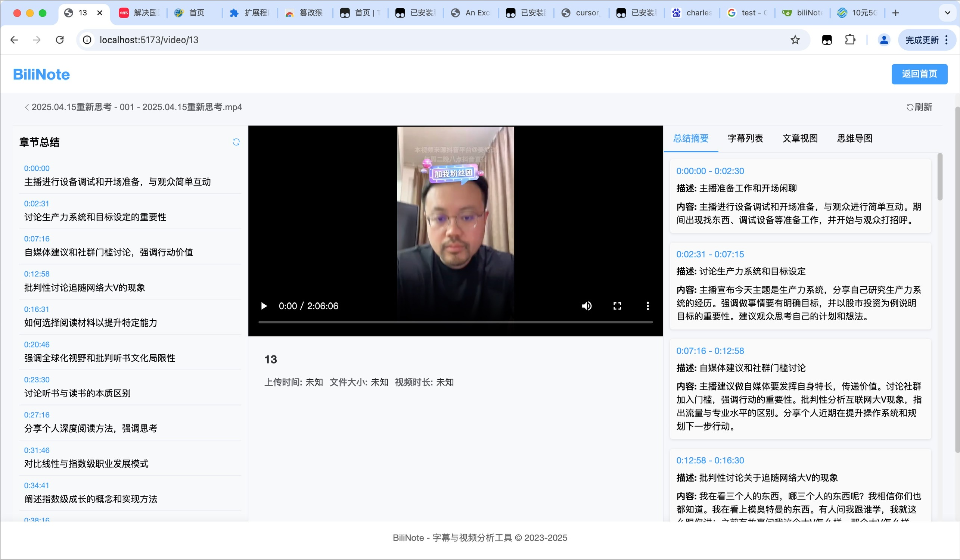Click the video progress bar
Image resolution: width=960 pixels, height=560 pixels.
point(455,322)
